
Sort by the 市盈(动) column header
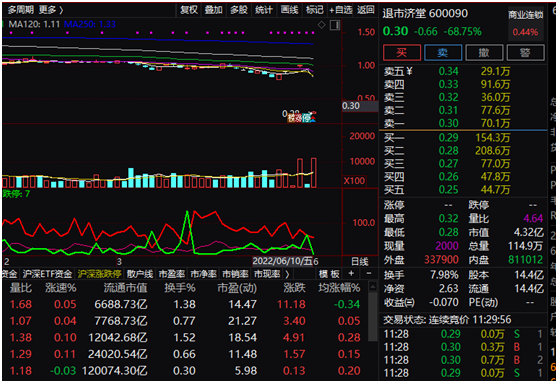237,288
